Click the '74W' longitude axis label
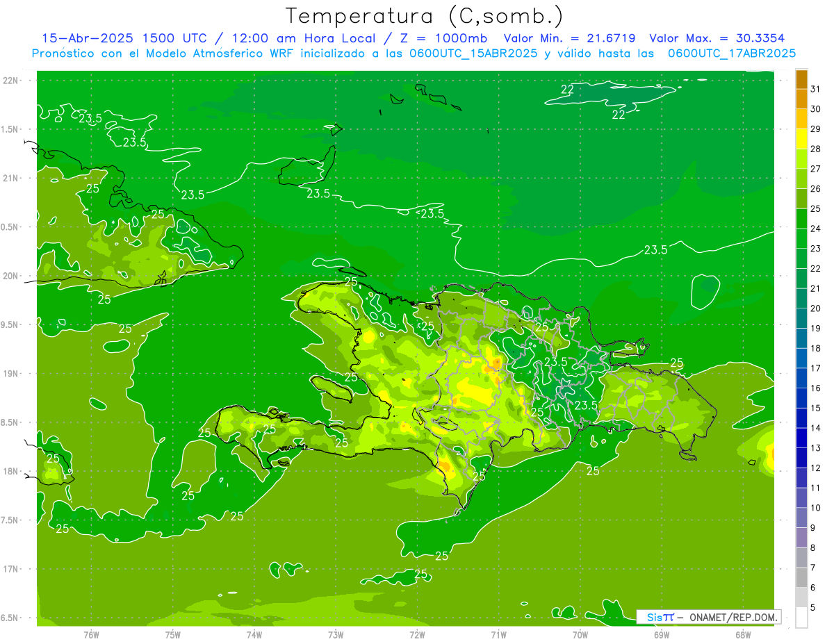Image resolution: width=834 pixels, height=644 pixels. tap(254, 634)
